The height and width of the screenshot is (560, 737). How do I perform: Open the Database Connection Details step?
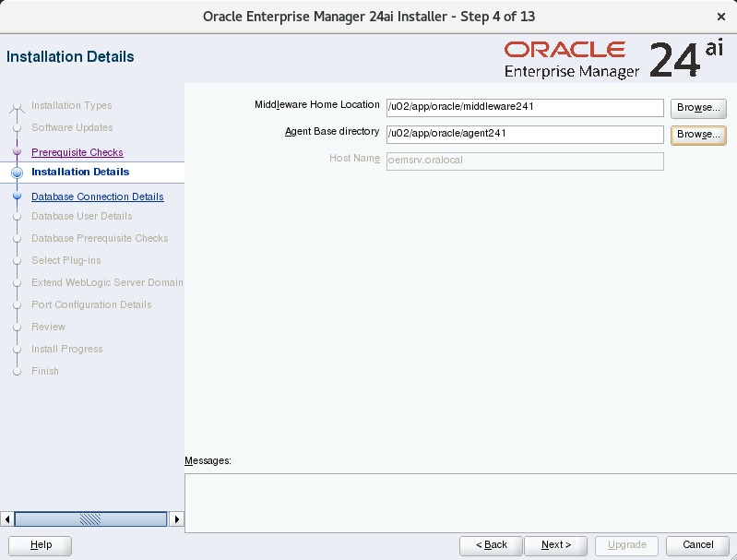click(x=97, y=197)
